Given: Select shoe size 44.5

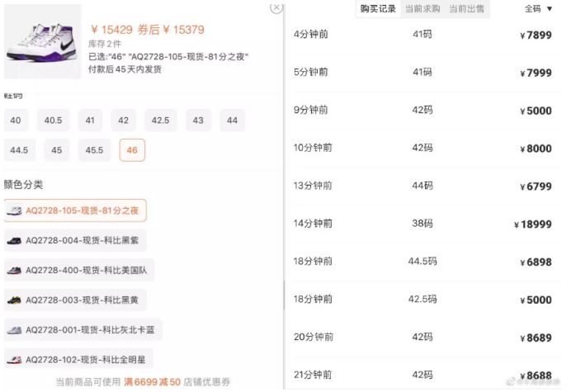Looking at the screenshot, I should 20,150.
